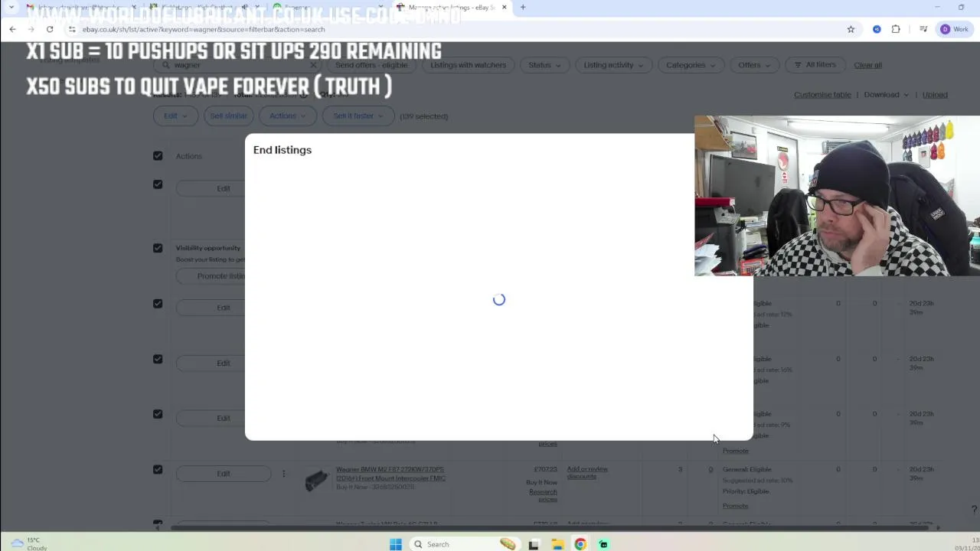Apply Listings with watchers filter
This screenshot has height=551, width=980.
click(x=468, y=65)
